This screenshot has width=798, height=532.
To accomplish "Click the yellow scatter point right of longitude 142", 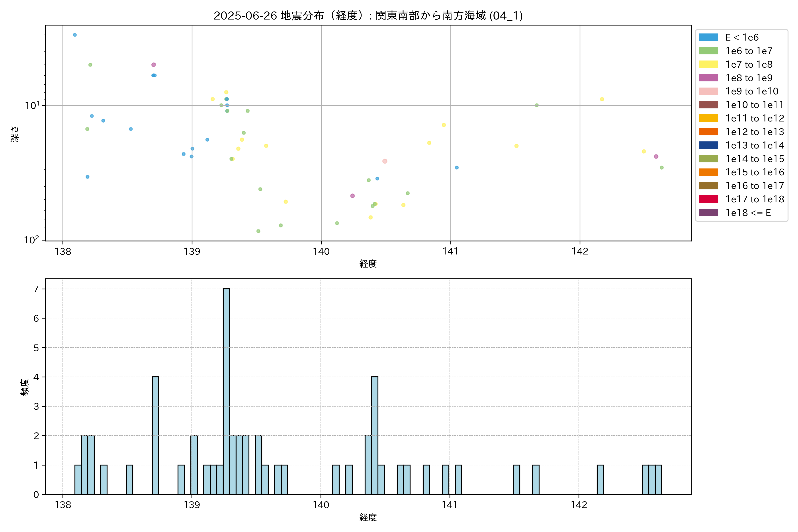I will coord(602,99).
